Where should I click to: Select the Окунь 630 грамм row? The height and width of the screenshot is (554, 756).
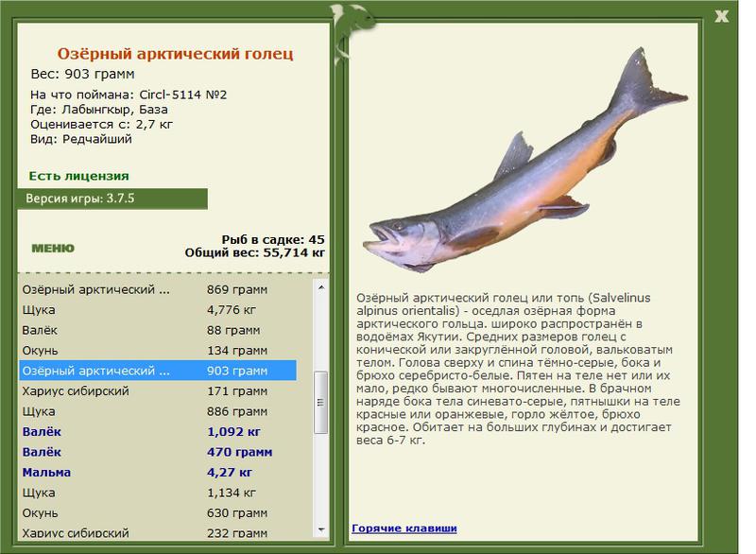158,513
